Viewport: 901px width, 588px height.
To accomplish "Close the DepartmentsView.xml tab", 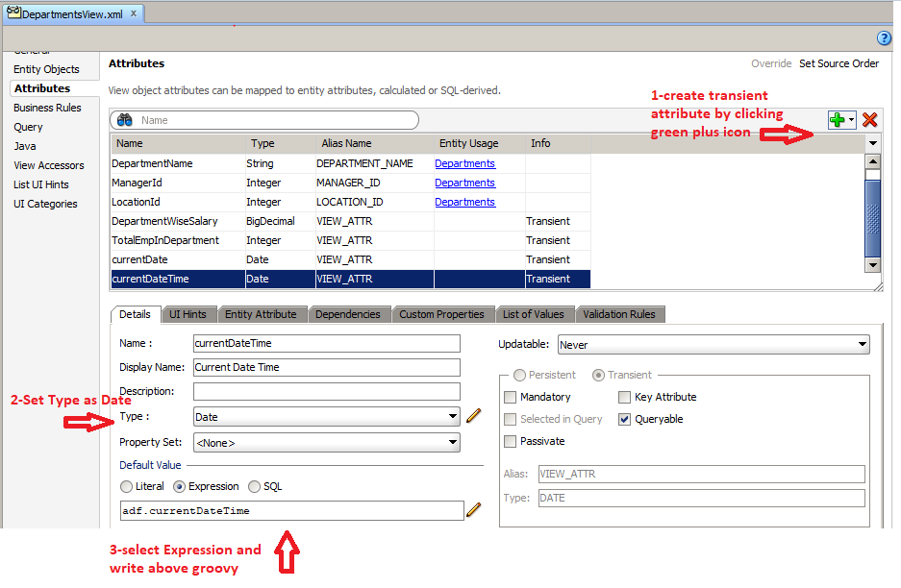I will (x=134, y=13).
